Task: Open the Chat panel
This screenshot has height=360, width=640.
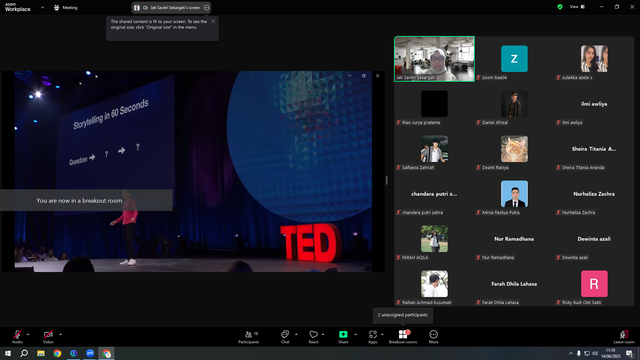Action: click(x=285, y=336)
